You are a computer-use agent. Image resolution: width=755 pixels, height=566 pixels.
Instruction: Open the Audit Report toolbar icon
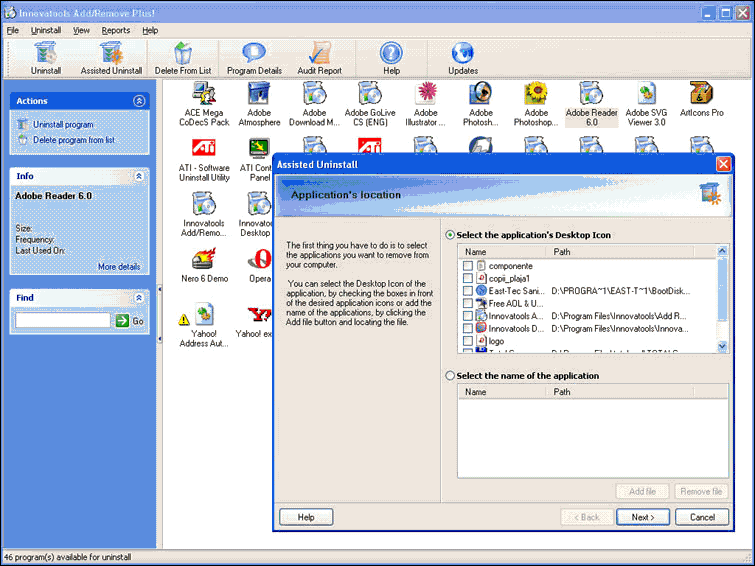(319, 58)
